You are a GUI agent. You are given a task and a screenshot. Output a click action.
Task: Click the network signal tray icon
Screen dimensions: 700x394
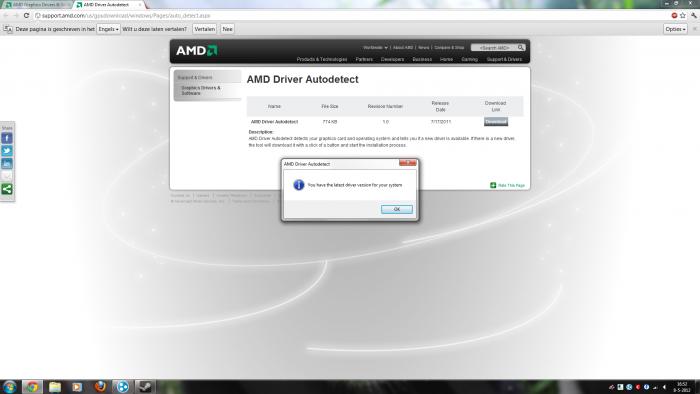[655, 387]
